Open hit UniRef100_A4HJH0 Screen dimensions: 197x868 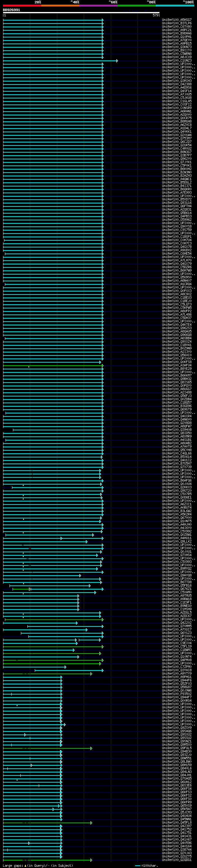point(177,524)
